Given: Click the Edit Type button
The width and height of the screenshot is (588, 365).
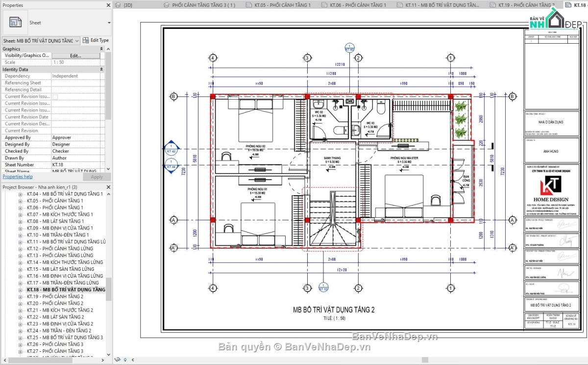Looking at the screenshot, I should click(96, 40).
